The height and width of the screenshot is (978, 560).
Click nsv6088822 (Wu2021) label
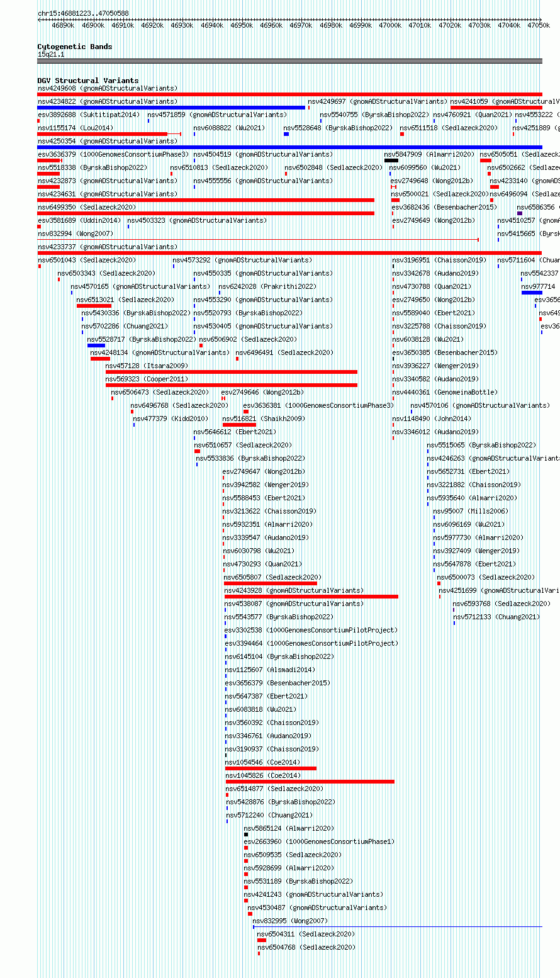(230, 128)
